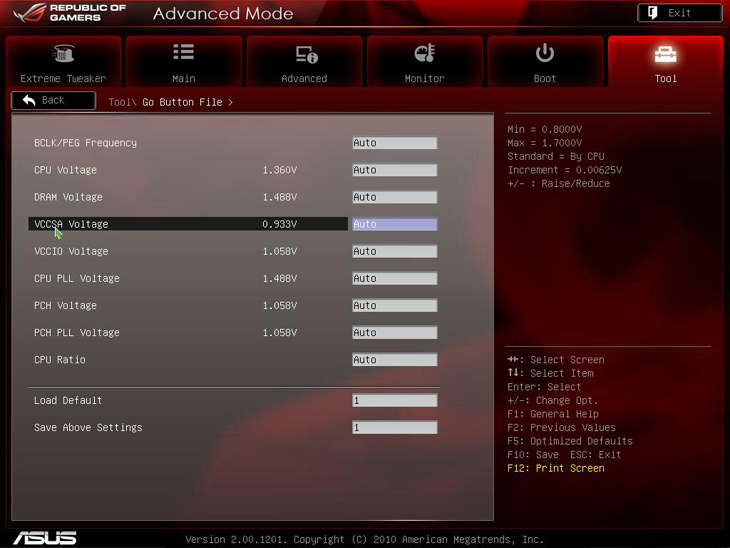Select highlighted VCCSA Voltage Auto field

(394, 224)
